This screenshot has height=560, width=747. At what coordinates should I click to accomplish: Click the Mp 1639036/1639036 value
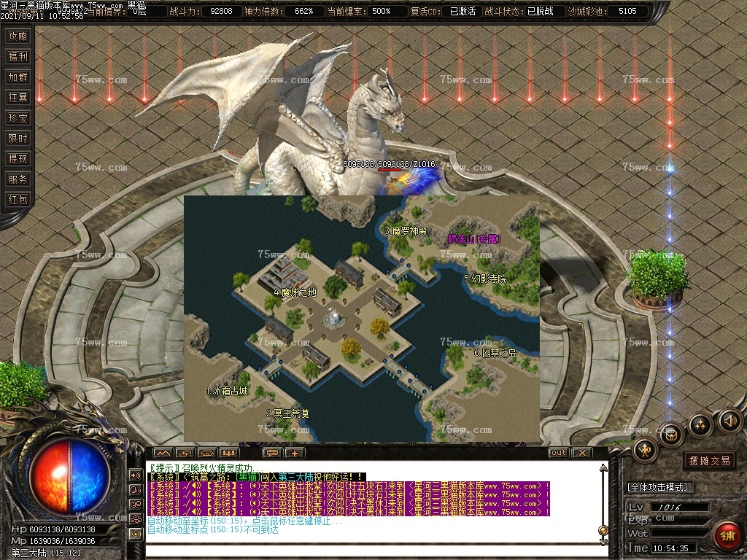[63, 541]
